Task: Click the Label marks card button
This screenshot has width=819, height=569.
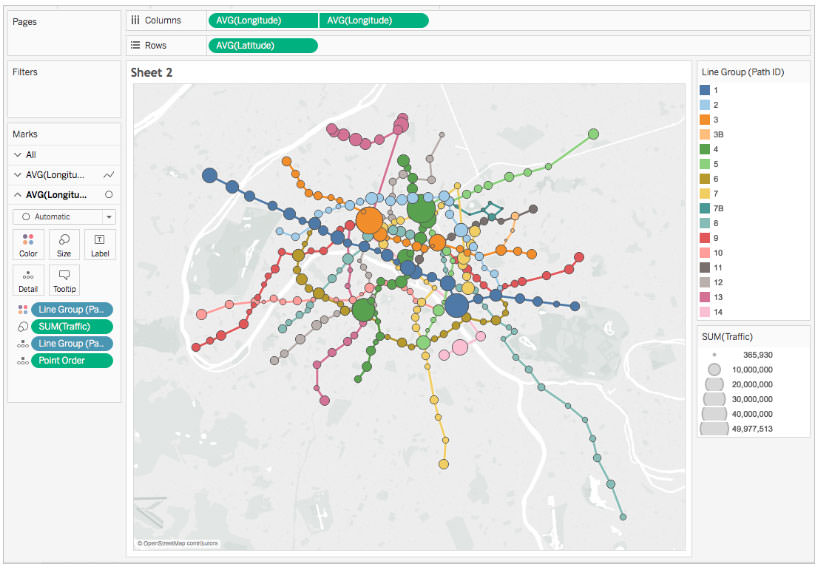Action: tap(100, 245)
